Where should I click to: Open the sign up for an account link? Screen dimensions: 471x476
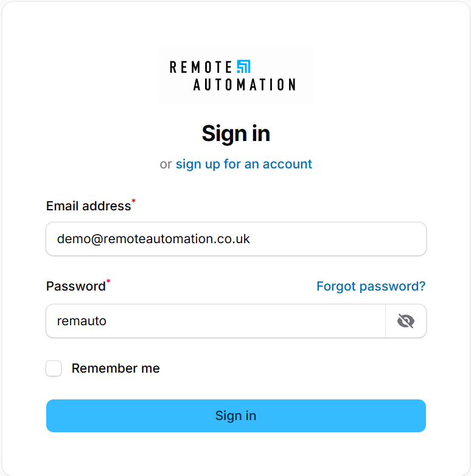(243, 164)
